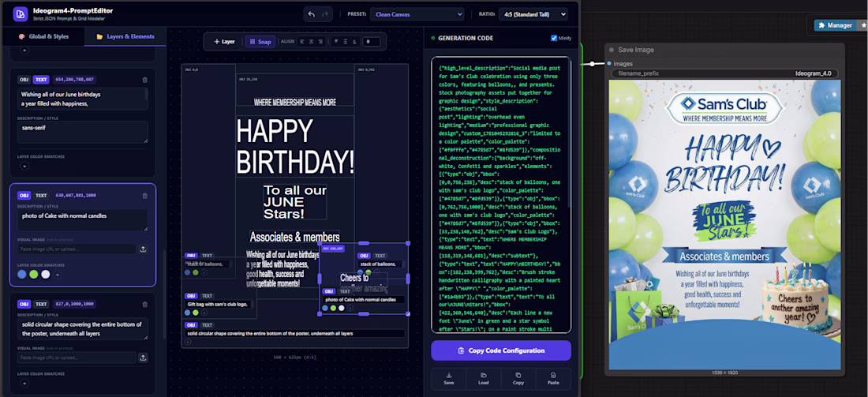The height and width of the screenshot is (397, 868).
Task: Delete the 'Wishing all of our June' text layer
Action: tap(145, 80)
